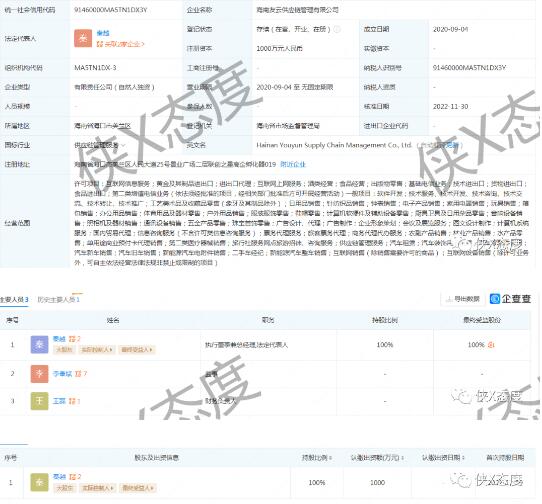Click the shareholder's avatar in shareholder table
Viewport: 542px width, 504px height.
(39, 482)
